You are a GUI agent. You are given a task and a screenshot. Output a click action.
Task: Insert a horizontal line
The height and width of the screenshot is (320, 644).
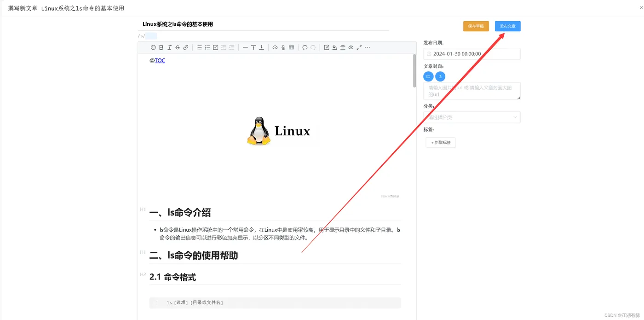pos(245,47)
